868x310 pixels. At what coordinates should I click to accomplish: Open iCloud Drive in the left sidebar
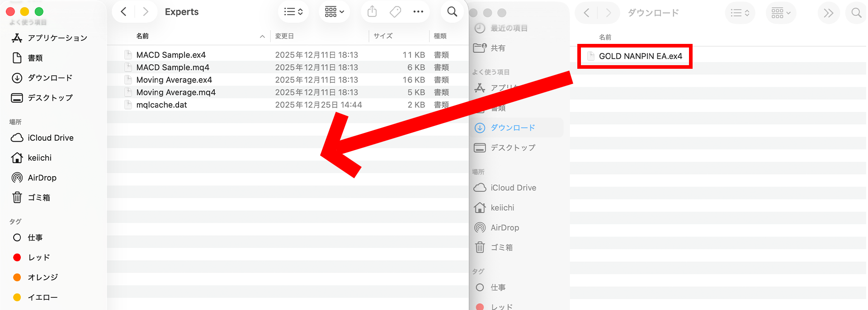(50, 138)
